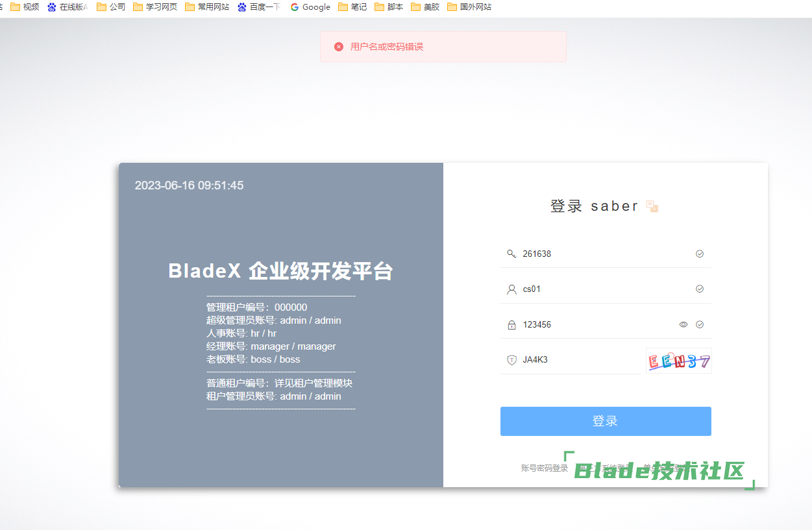Click the 管理租户编号: 000000 line
The height and width of the screenshot is (530, 812).
(x=257, y=307)
